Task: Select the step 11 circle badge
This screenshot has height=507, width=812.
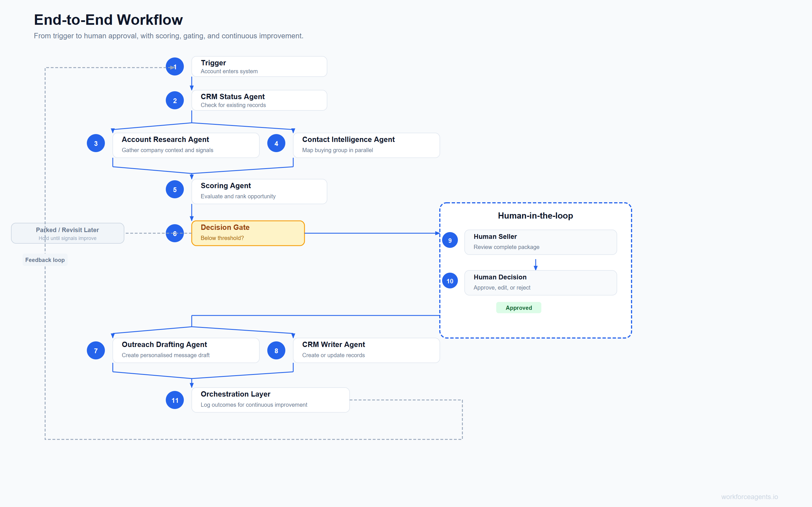Action: (x=175, y=400)
